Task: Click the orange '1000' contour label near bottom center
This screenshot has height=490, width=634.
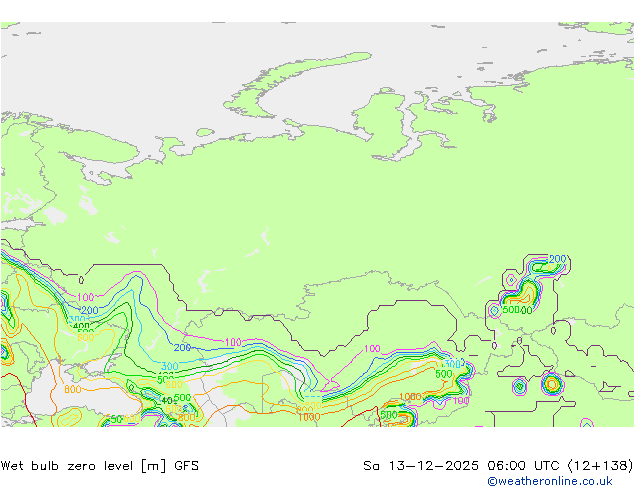Action: [x=309, y=417]
